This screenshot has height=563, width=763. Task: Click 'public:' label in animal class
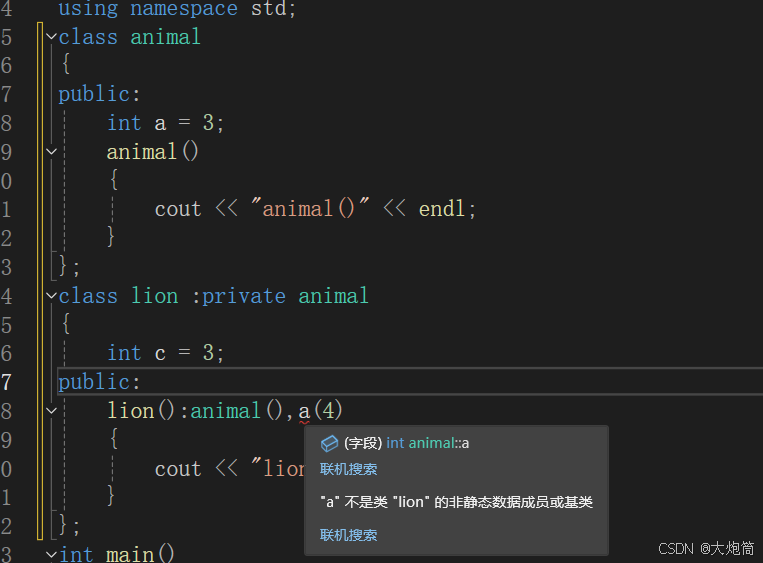pos(99,94)
